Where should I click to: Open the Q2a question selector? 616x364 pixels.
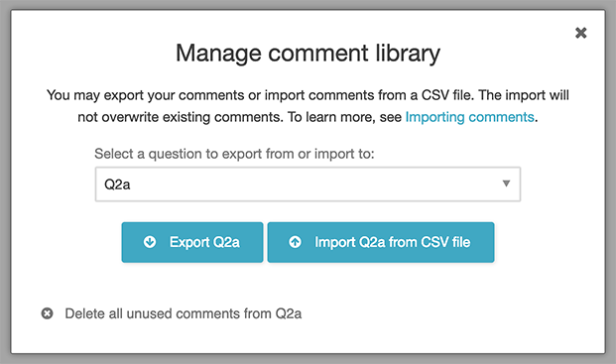(308, 184)
